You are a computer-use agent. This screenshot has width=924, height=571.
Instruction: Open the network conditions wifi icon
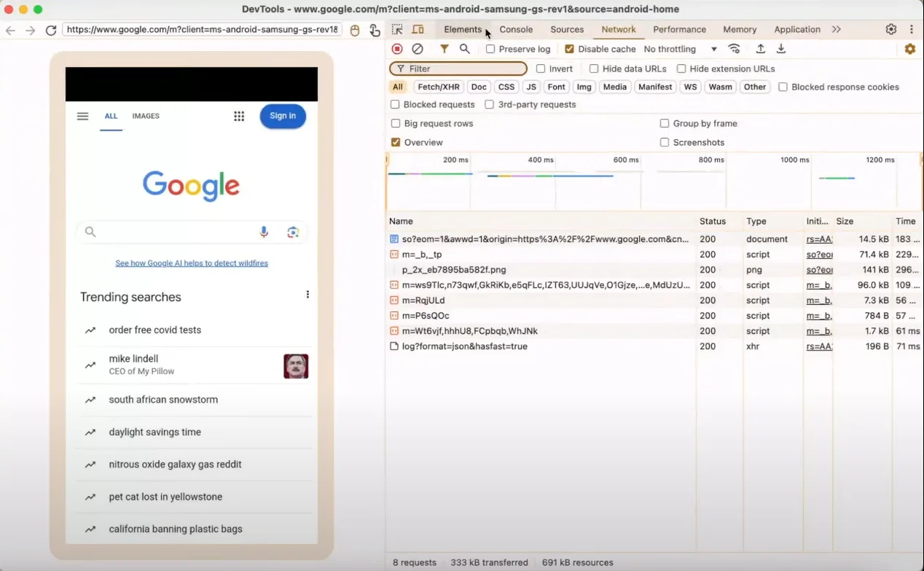tap(734, 49)
